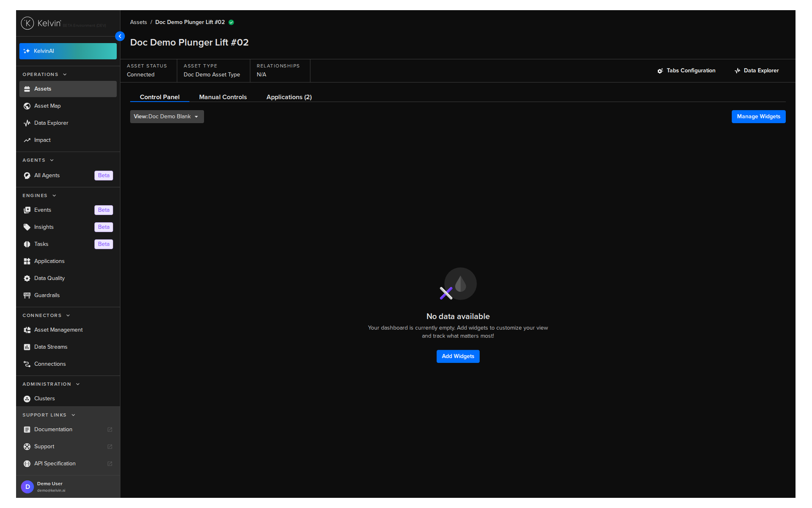Open the Insights tag icon
The width and height of the screenshot is (812, 508).
tap(27, 227)
